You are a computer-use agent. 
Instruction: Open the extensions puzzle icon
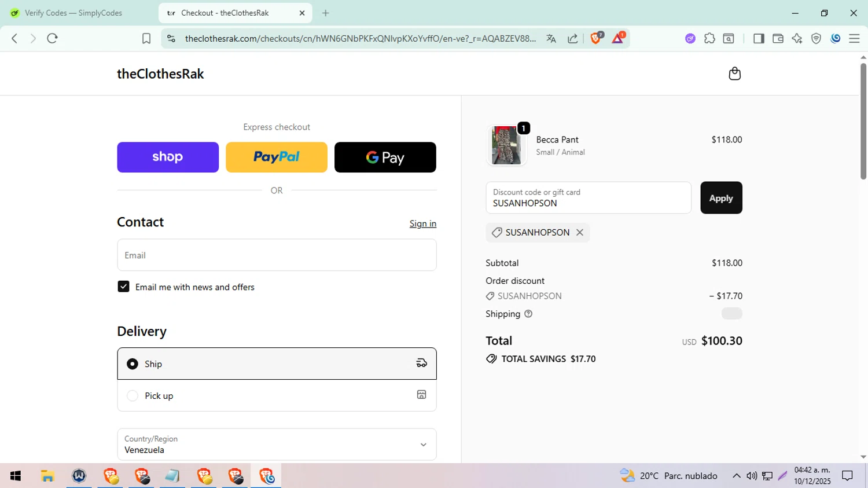point(709,38)
